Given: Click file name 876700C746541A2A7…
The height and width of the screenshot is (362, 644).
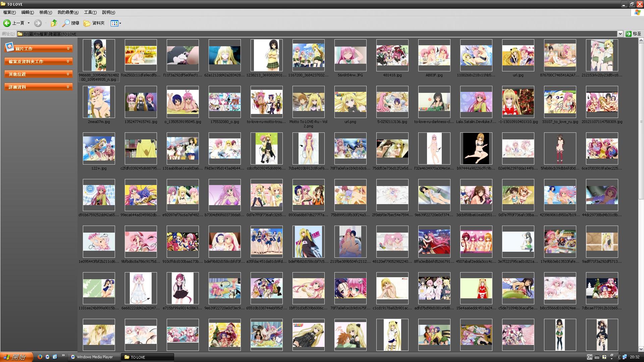Looking at the screenshot, I should tap(560, 75).
